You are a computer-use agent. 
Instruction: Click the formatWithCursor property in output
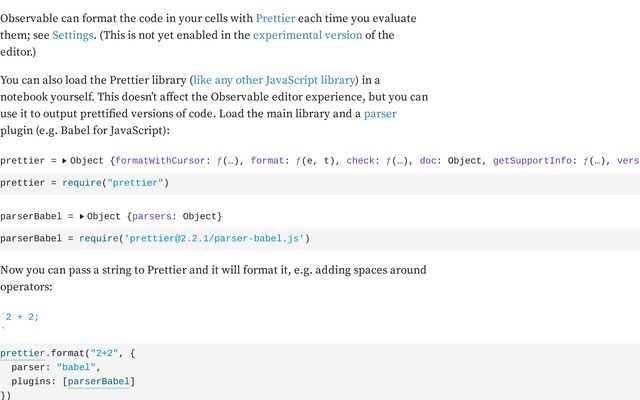(x=160, y=161)
